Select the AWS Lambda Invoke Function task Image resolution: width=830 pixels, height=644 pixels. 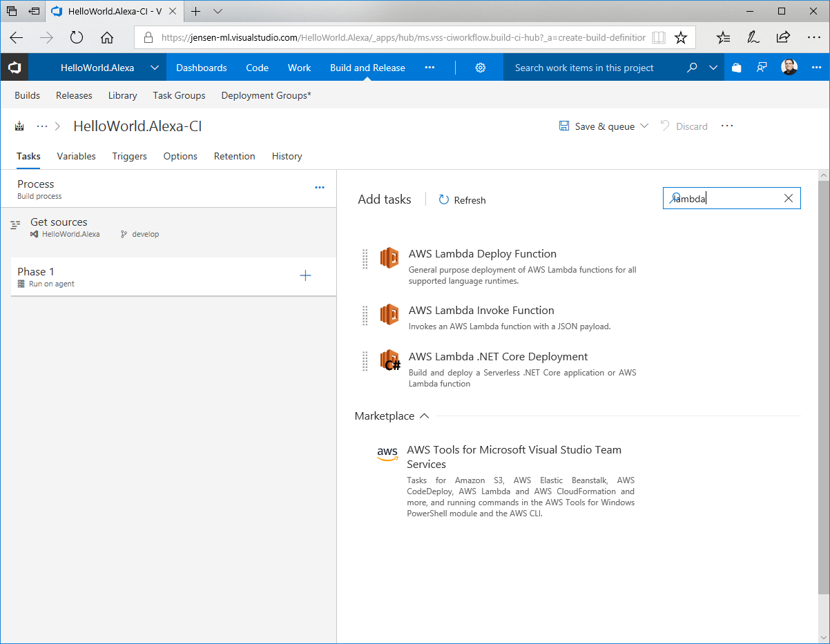pyautogui.click(x=481, y=311)
